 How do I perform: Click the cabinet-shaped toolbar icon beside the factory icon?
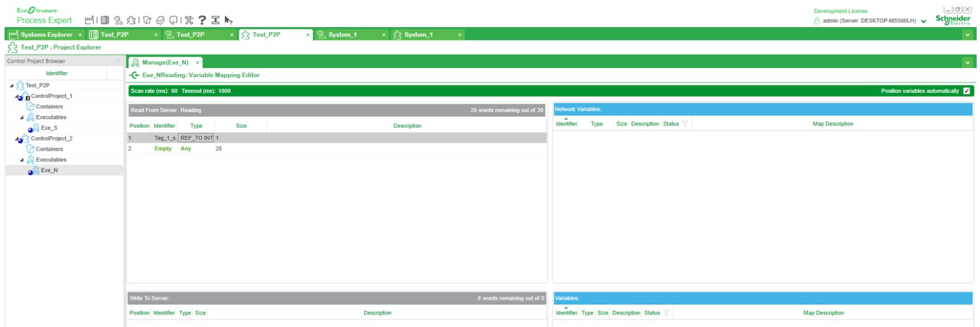click(x=106, y=21)
